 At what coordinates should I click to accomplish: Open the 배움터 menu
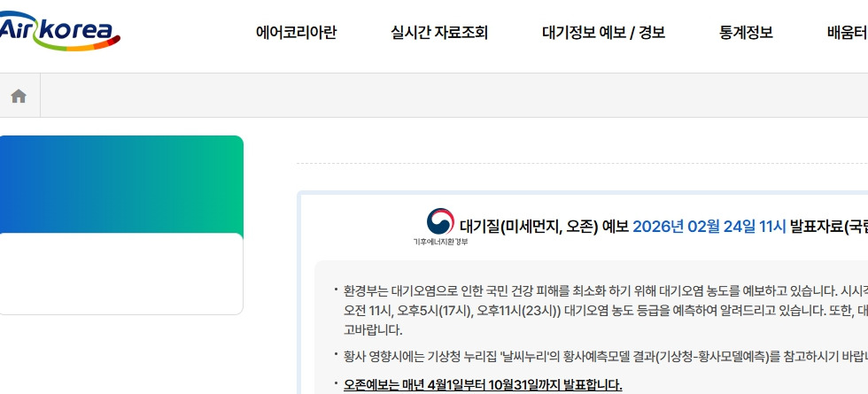tap(848, 33)
